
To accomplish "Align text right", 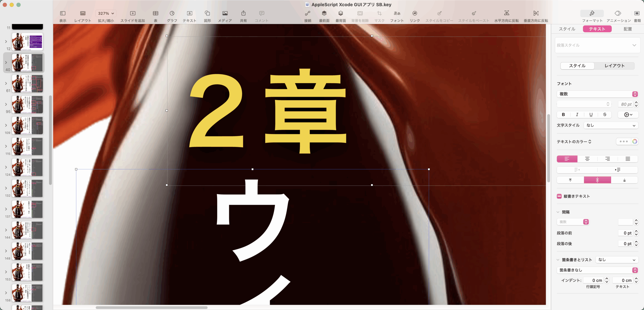I will click(608, 159).
